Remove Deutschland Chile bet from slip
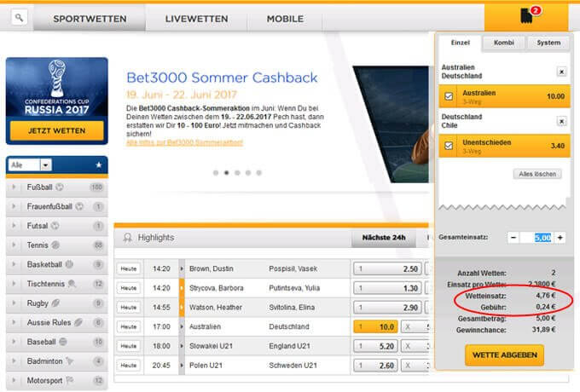 (561, 121)
